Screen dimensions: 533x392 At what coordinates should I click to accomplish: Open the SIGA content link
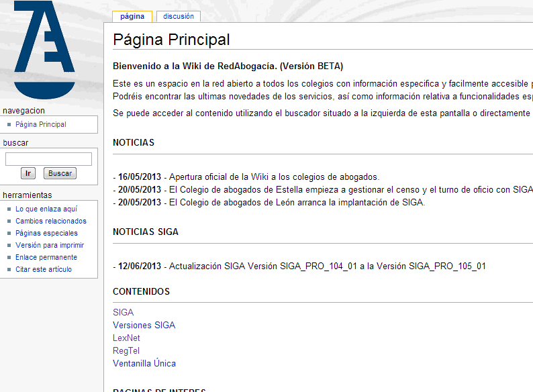pyautogui.click(x=123, y=312)
